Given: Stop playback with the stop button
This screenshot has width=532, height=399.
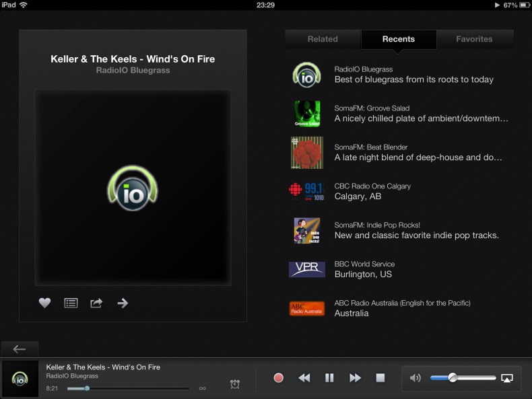Looking at the screenshot, I should [380, 378].
